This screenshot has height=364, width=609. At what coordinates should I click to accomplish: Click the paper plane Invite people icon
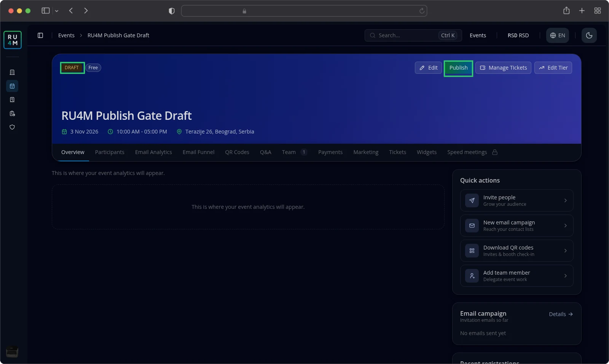[472, 200]
